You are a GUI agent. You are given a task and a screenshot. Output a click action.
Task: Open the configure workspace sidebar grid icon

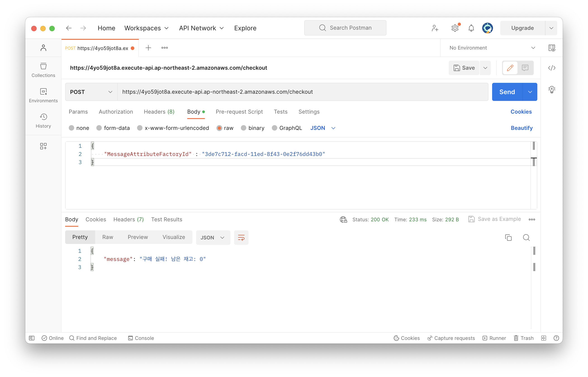pos(43,146)
